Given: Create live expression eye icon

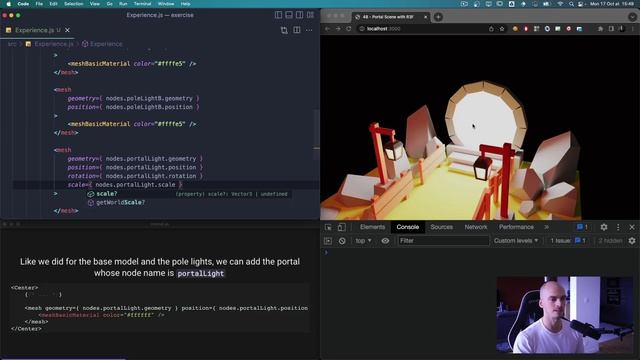Looking at the screenshot, I should coord(385,241).
